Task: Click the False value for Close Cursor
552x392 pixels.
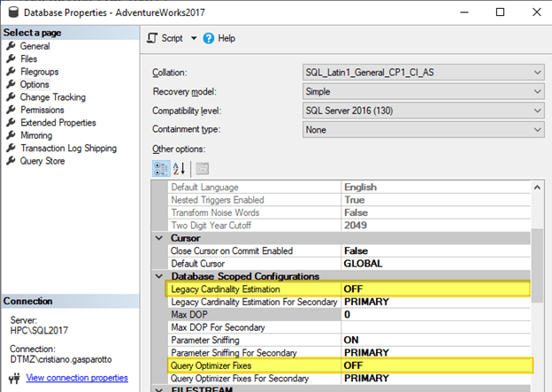Action: (356, 250)
